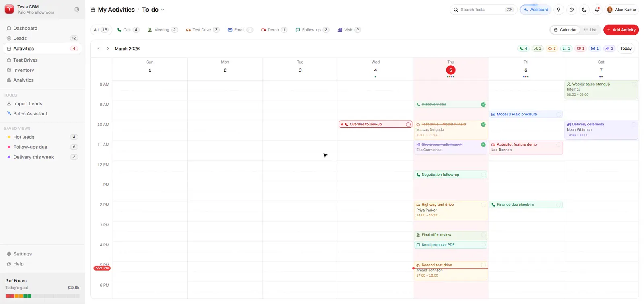
Task: Go to next week arrow
Action: point(108,49)
